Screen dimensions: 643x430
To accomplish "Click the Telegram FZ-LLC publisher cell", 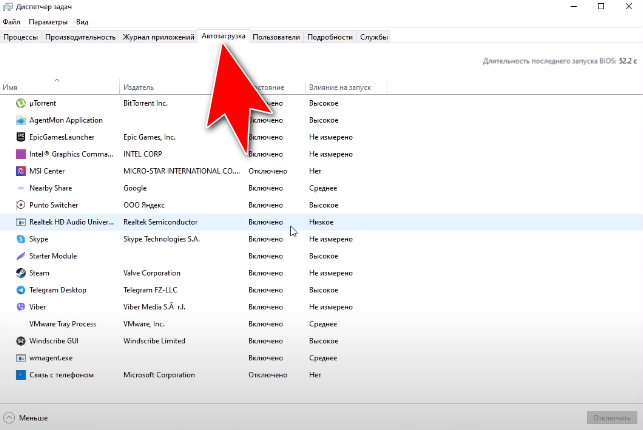I will click(150, 290).
